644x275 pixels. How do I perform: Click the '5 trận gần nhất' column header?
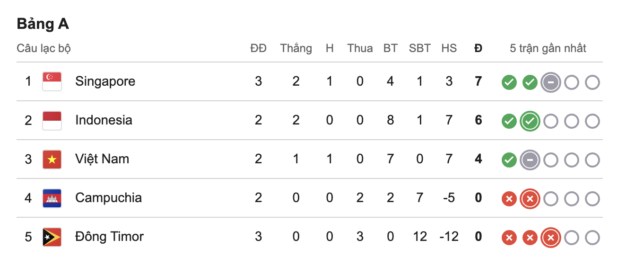coord(548,48)
